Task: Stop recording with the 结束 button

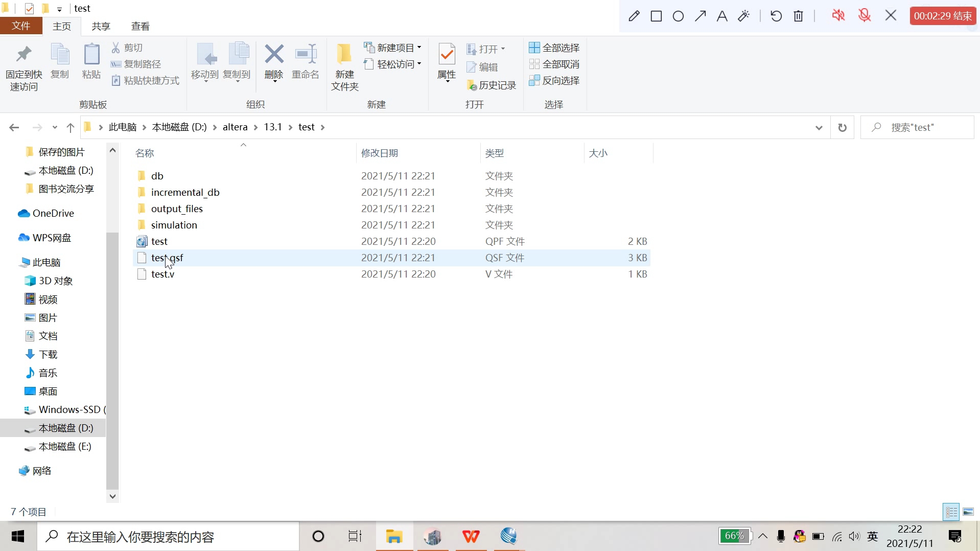Action: (x=943, y=15)
